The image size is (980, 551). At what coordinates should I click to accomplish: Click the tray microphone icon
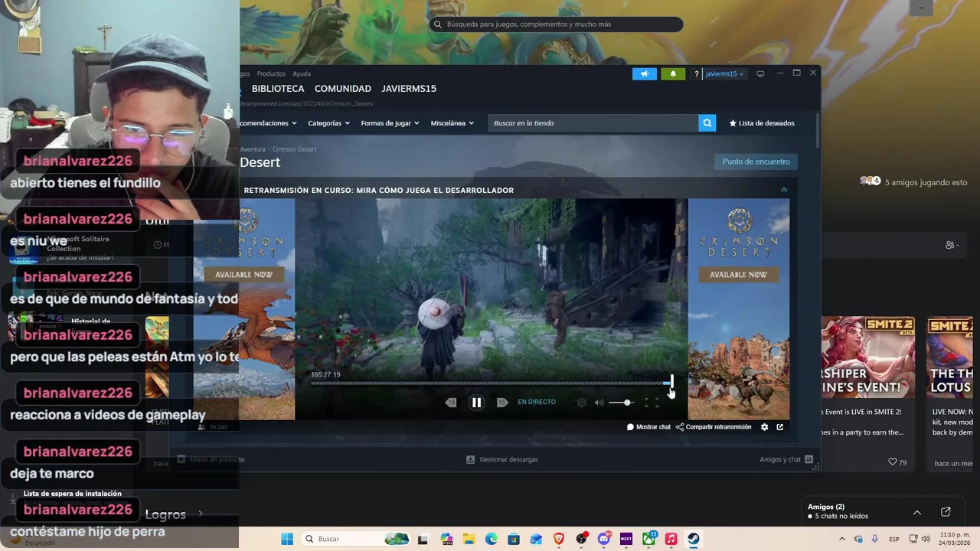pyautogui.click(x=874, y=539)
